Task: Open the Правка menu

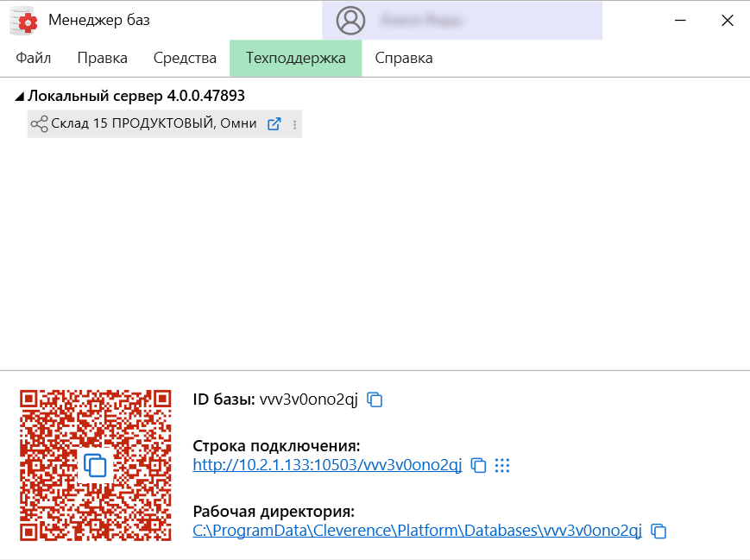Action: click(x=103, y=58)
